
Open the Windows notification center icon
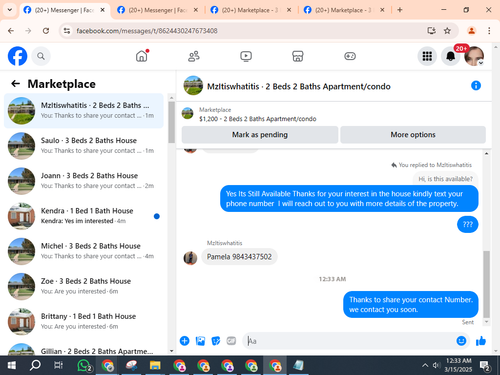[484, 366]
